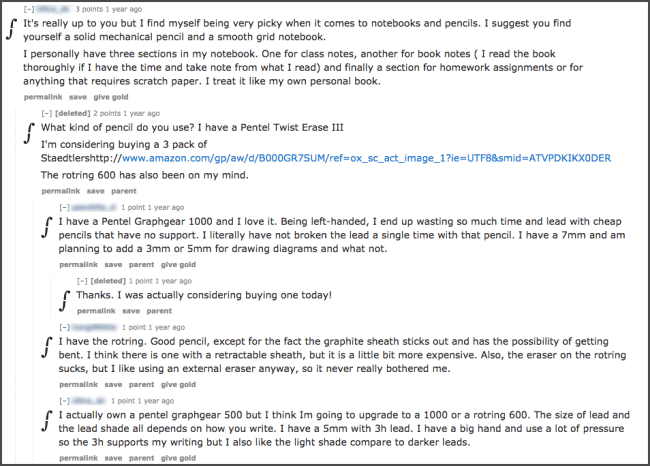Click parent under the 'Thanks' reply
The width and height of the screenshot is (650, 466).
coord(159,311)
